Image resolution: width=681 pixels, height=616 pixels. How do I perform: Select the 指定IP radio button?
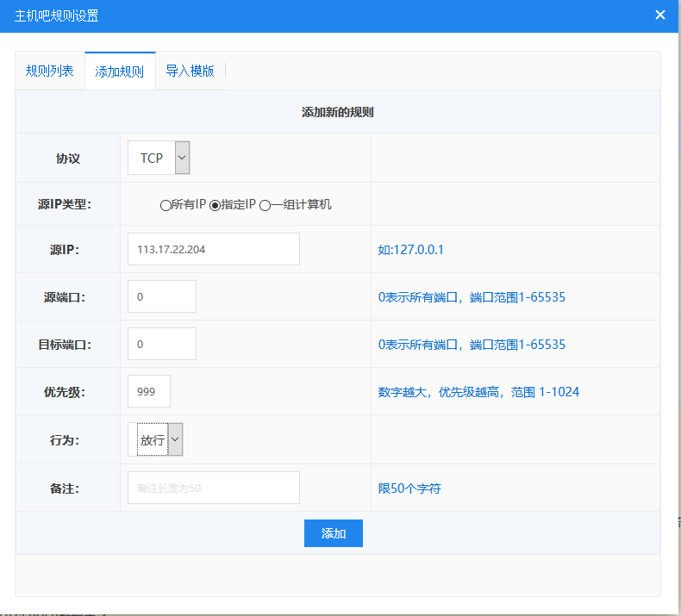point(215,205)
